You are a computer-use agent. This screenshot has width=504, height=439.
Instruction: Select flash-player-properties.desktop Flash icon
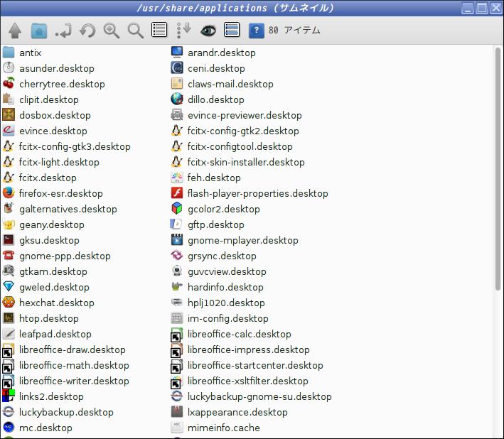click(x=177, y=193)
